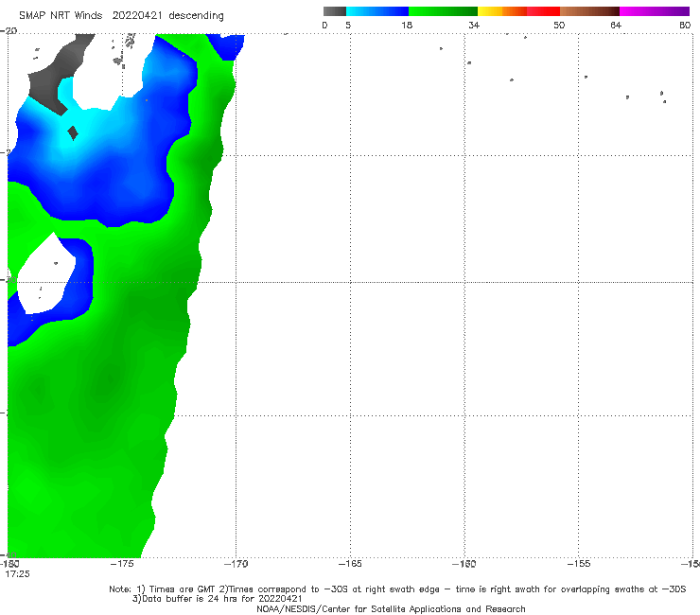Click the color bar label '50'

[x=559, y=25]
